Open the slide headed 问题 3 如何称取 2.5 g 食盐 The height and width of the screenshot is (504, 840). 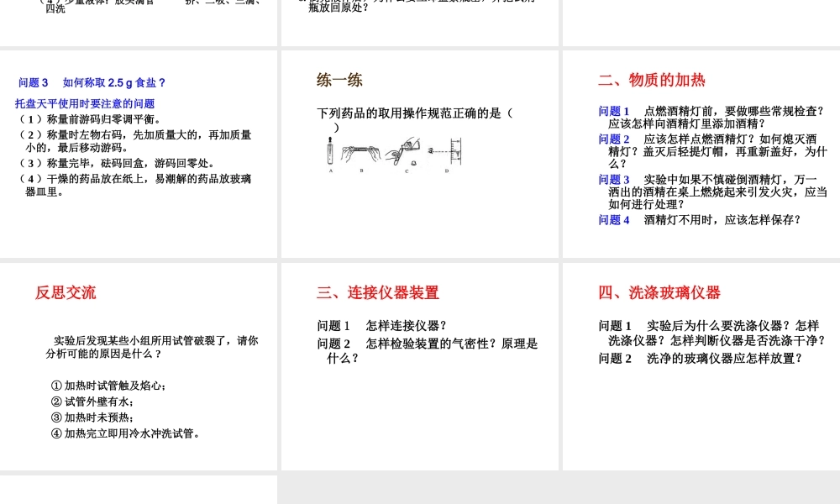tap(139, 155)
